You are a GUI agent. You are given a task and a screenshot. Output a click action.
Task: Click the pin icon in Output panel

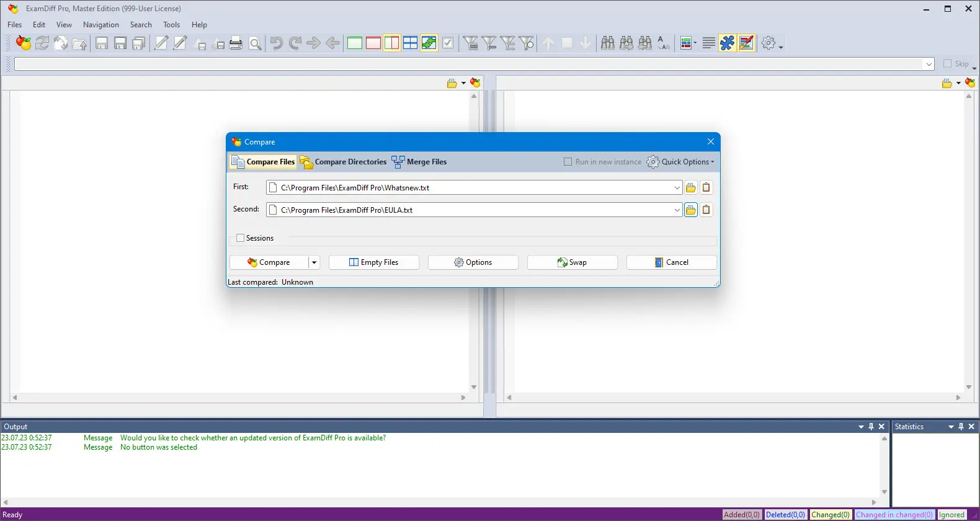click(871, 427)
